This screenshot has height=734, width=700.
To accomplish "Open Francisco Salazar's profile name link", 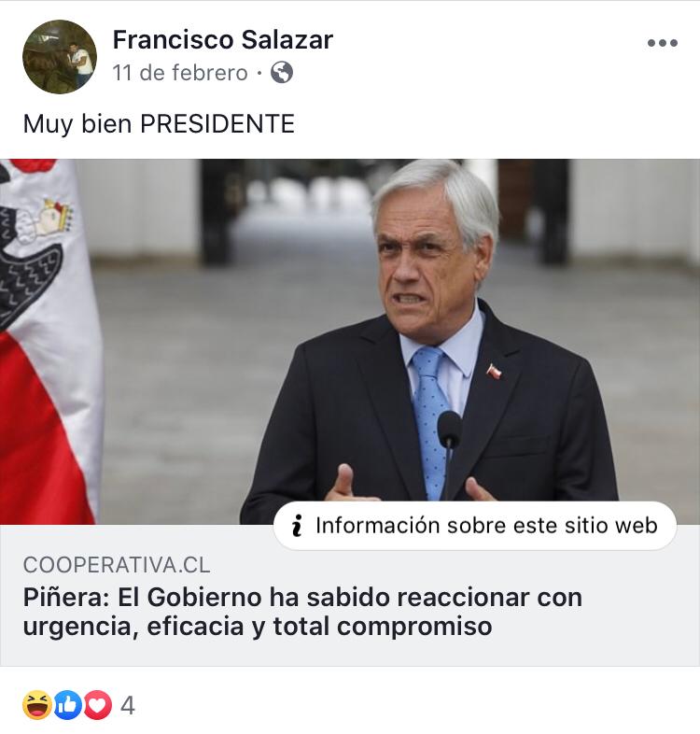I will (x=223, y=39).
